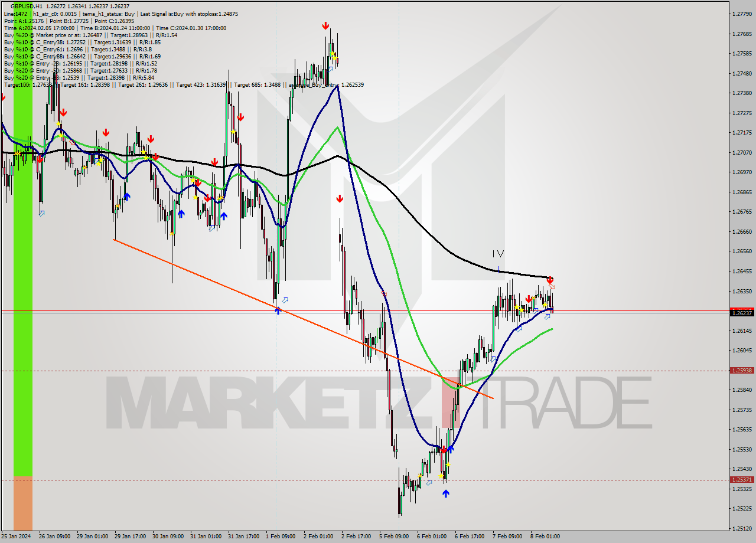
Task: Click the red down arrow on 7 Feb consolidation candles
Action: 529,299
